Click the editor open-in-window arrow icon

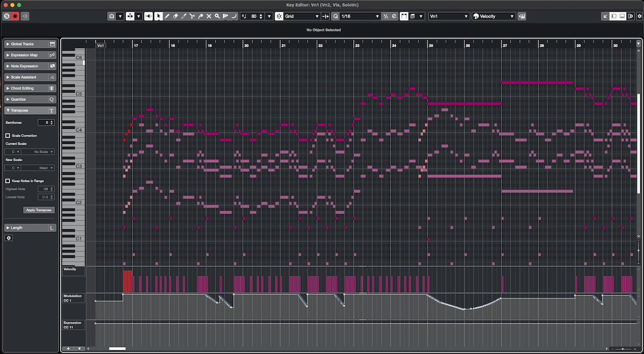click(x=605, y=16)
